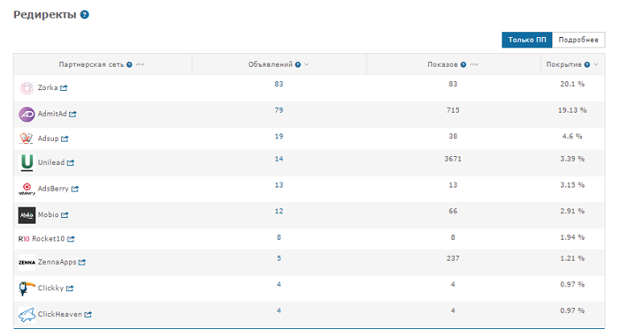Open Adsup external link icon
The image size is (644, 329).
(64, 138)
